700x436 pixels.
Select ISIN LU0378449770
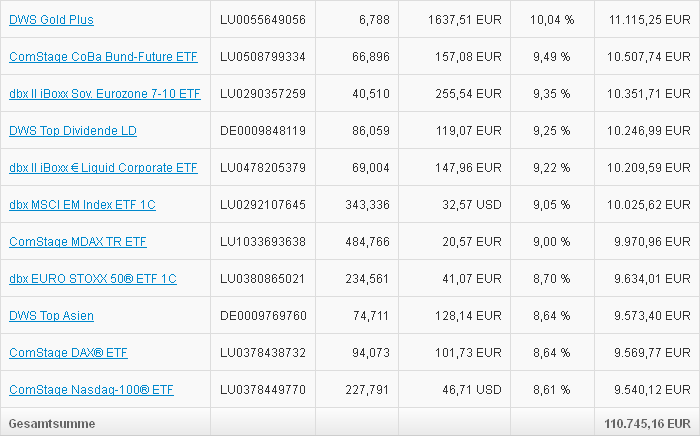click(x=263, y=390)
